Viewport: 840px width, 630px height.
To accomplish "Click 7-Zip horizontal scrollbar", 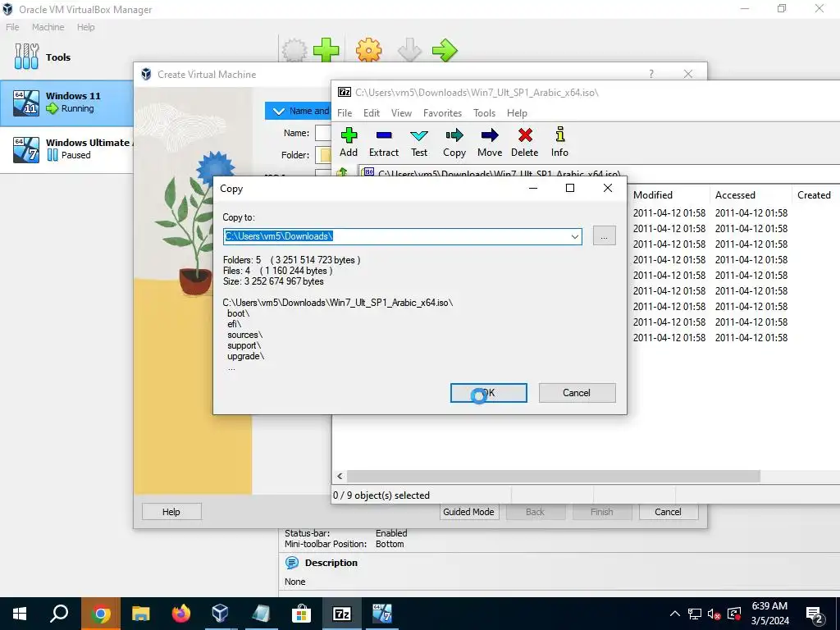I will (x=554, y=476).
